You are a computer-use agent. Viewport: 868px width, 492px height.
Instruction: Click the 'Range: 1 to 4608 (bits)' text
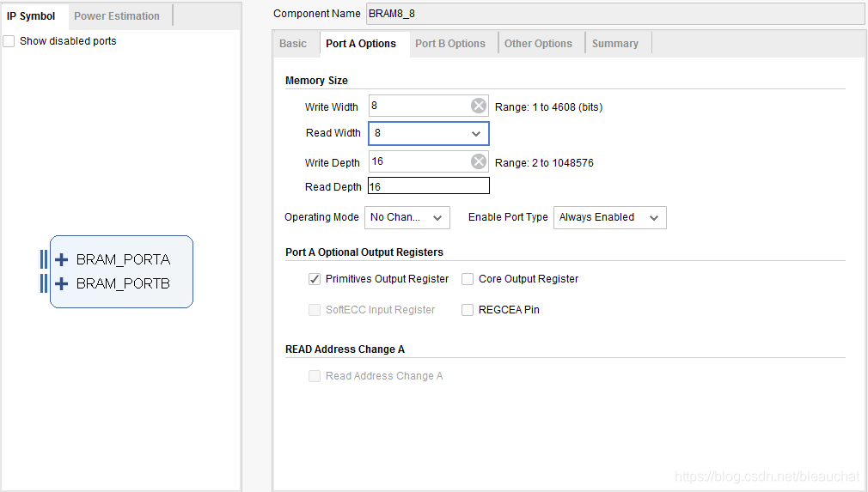point(548,107)
